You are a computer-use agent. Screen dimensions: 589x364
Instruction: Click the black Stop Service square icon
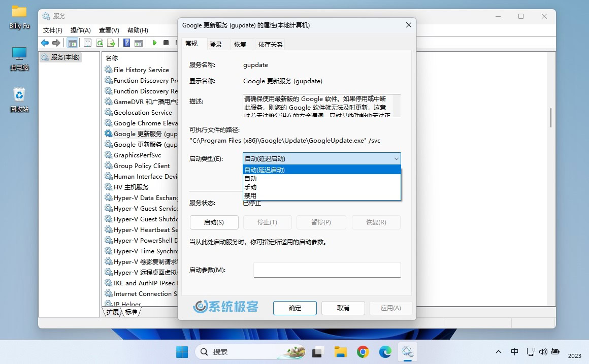166,43
